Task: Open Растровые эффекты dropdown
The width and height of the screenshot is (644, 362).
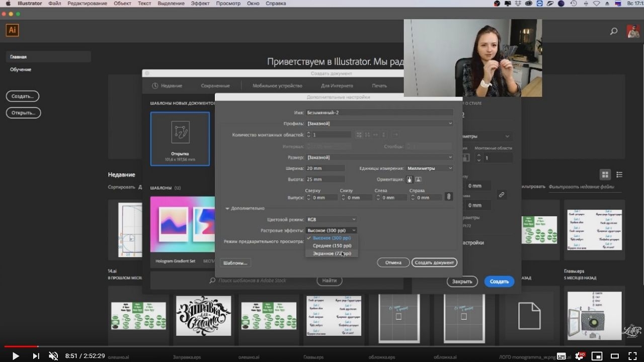Action: coord(332,230)
